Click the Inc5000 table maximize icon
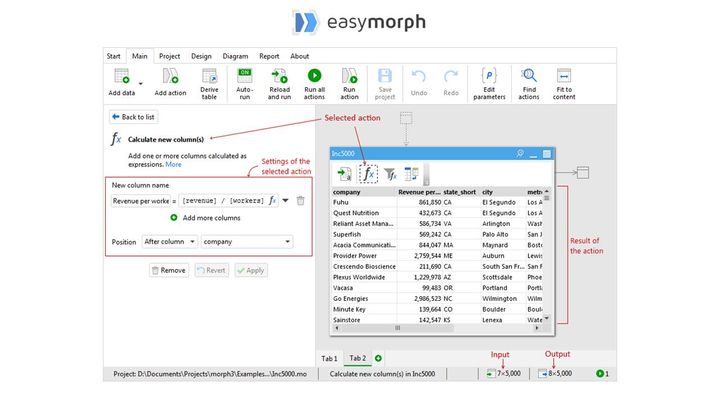 547,154
